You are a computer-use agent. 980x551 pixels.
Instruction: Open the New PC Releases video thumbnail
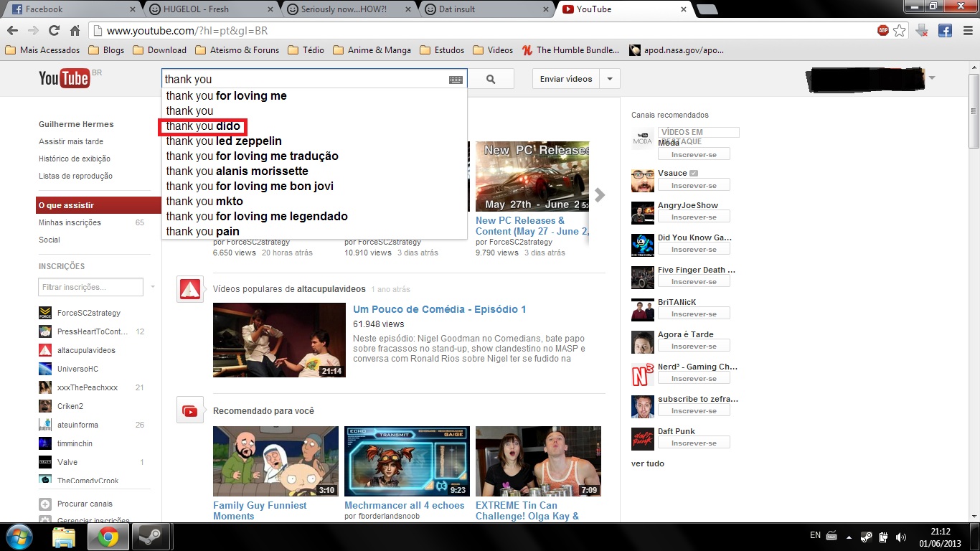click(x=532, y=176)
